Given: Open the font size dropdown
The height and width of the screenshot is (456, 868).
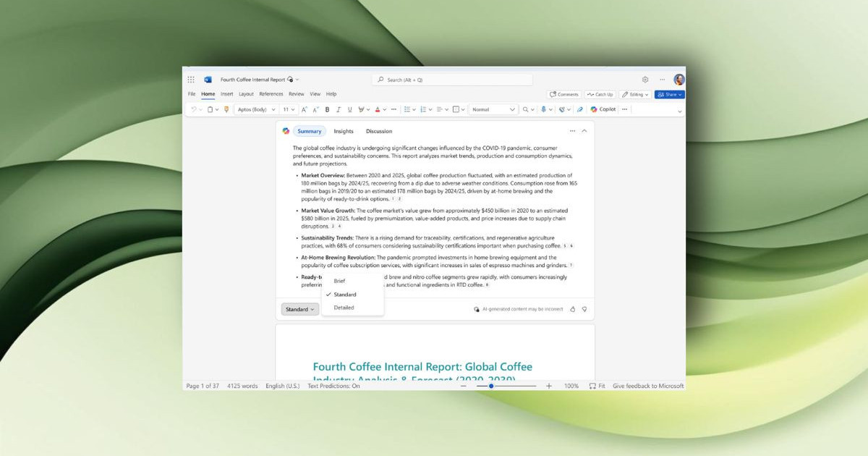Looking at the screenshot, I should pos(289,109).
